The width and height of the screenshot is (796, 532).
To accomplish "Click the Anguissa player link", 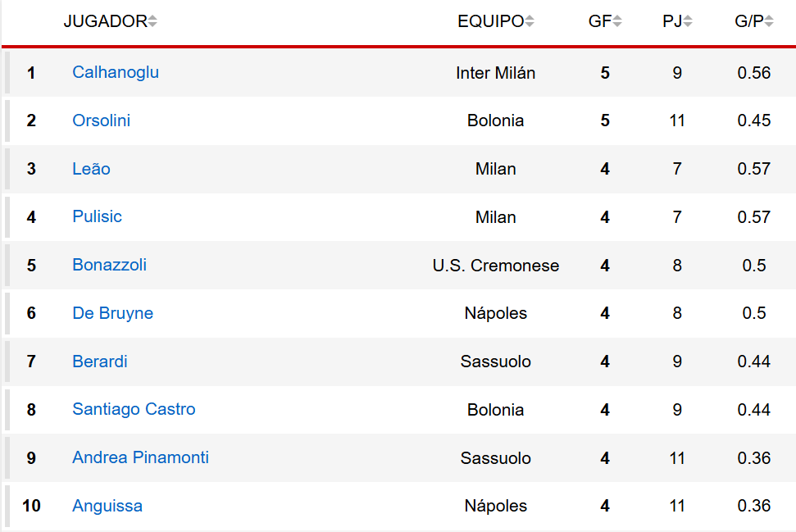I will tap(107, 506).
